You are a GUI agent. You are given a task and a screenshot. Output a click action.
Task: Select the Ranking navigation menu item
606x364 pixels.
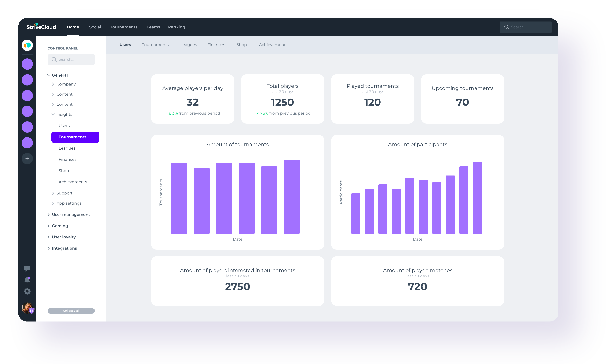click(177, 27)
